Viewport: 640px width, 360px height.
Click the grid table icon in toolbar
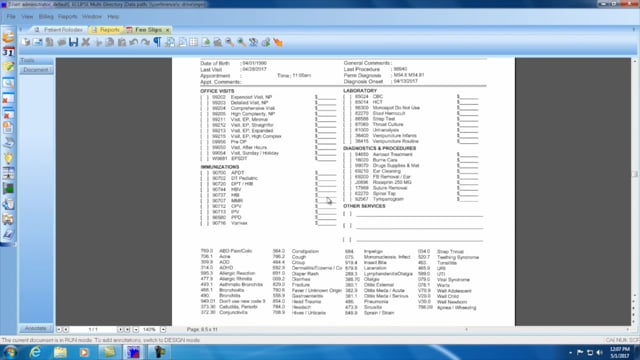193,42
